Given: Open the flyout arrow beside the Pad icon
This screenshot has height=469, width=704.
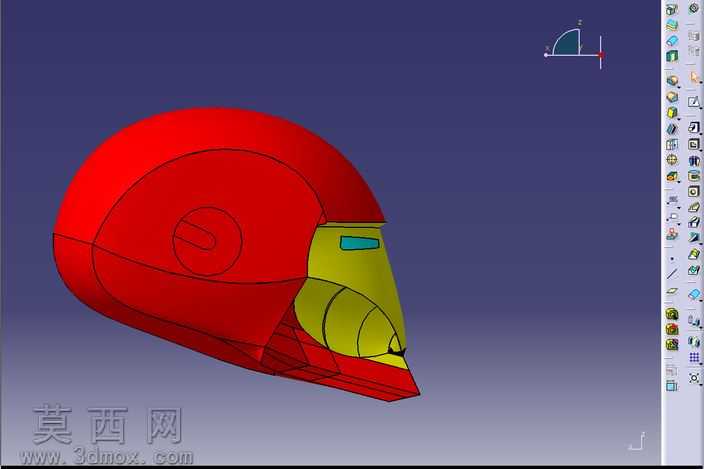Looking at the screenshot, I should (x=700, y=134).
